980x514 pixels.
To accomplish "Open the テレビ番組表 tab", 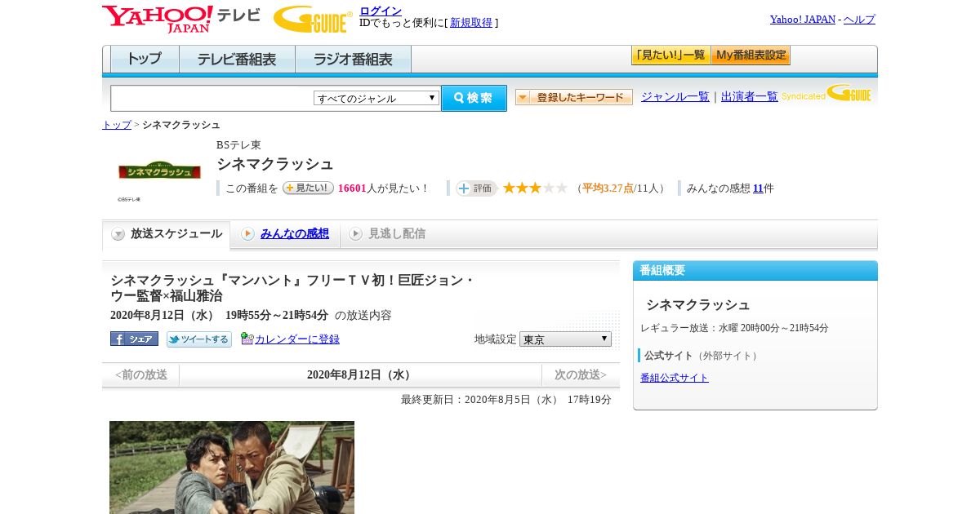I will (238, 60).
